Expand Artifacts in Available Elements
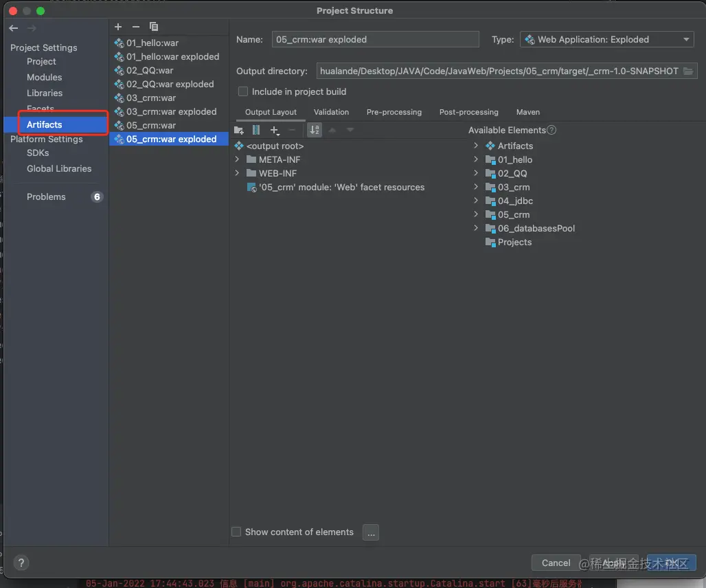706x588 pixels. pos(476,146)
